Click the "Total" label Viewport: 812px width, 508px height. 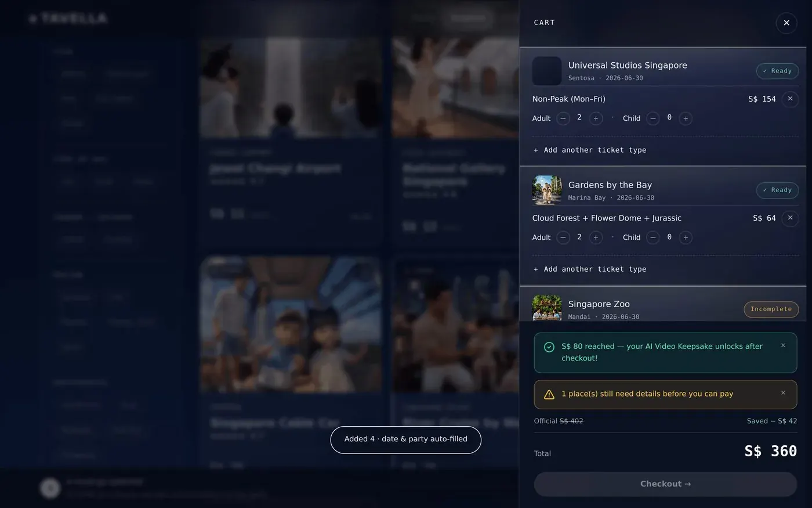click(542, 453)
